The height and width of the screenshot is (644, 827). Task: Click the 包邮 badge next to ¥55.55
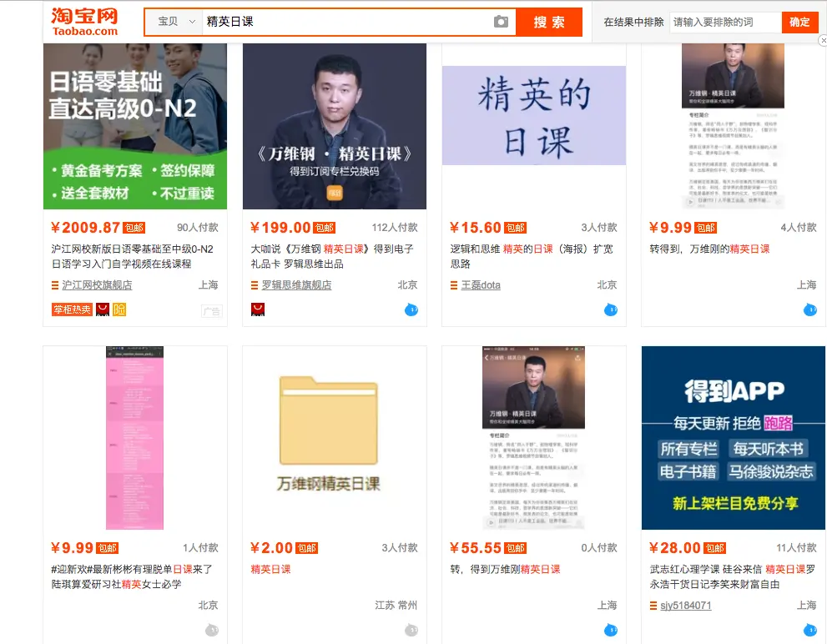(x=515, y=548)
